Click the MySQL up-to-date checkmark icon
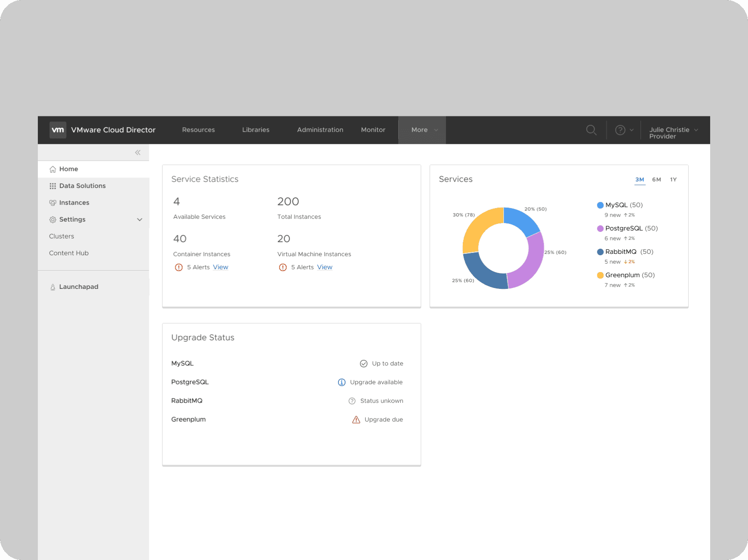Screen dimensions: 748x560 [364, 364]
